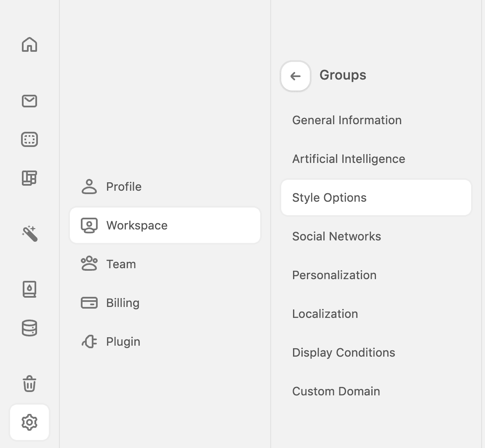Open Artificial Intelligence settings
The height and width of the screenshot is (448, 485).
click(x=349, y=159)
